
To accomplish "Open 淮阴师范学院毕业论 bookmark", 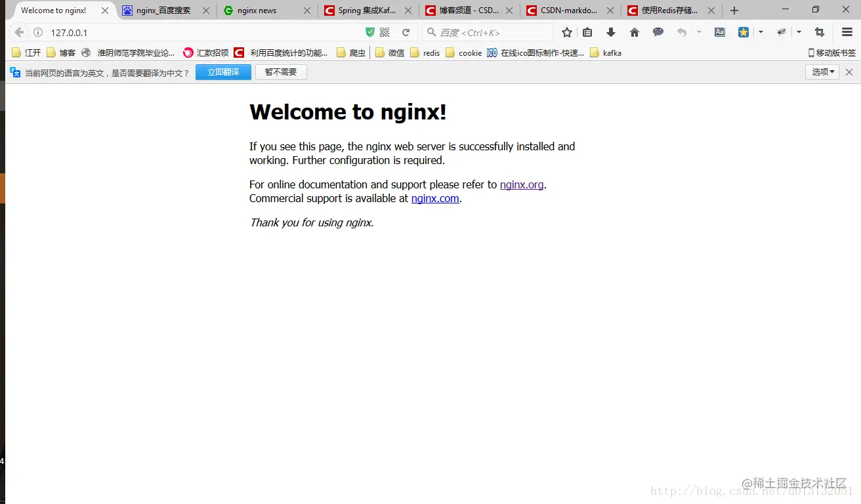I will click(128, 53).
